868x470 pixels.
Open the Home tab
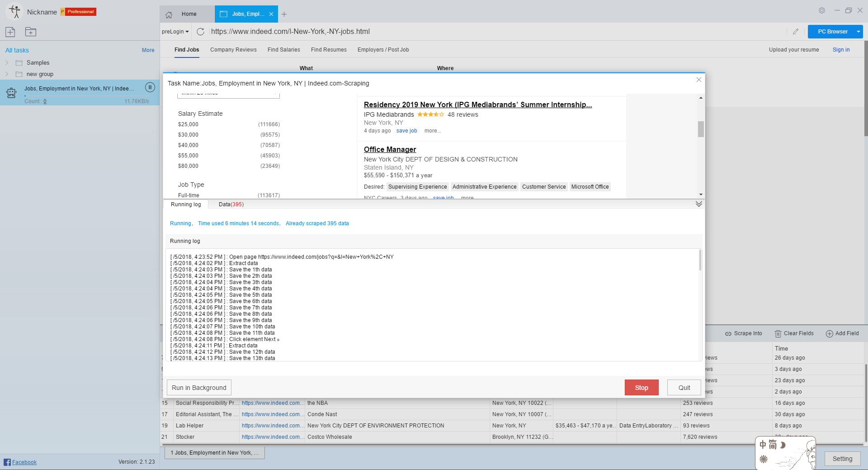[187, 14]
